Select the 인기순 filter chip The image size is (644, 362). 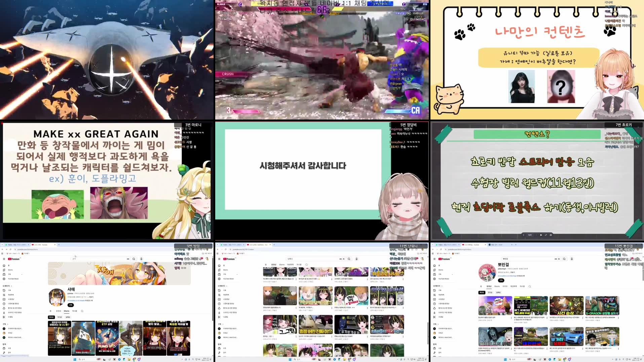(60, 317)
